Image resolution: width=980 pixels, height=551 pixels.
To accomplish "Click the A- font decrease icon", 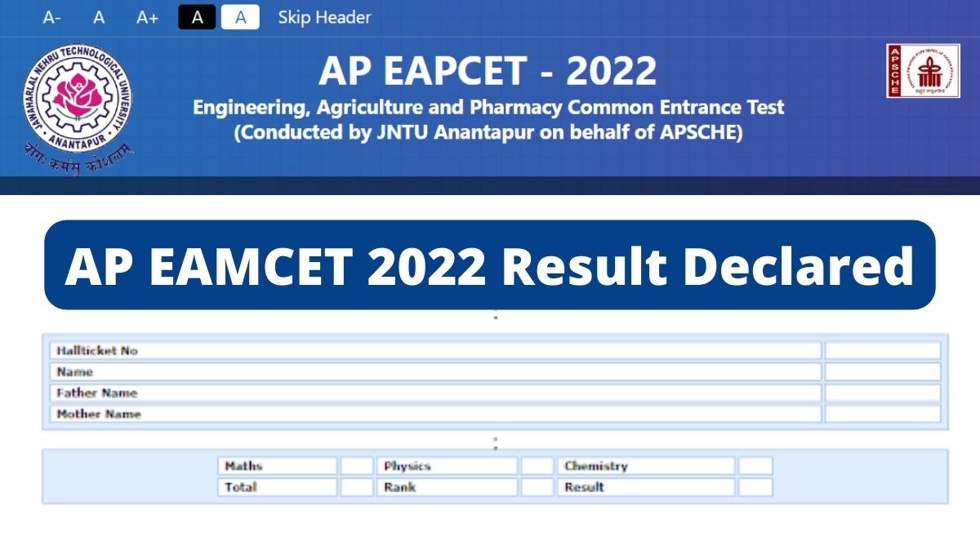I will (x=54, y=17).
